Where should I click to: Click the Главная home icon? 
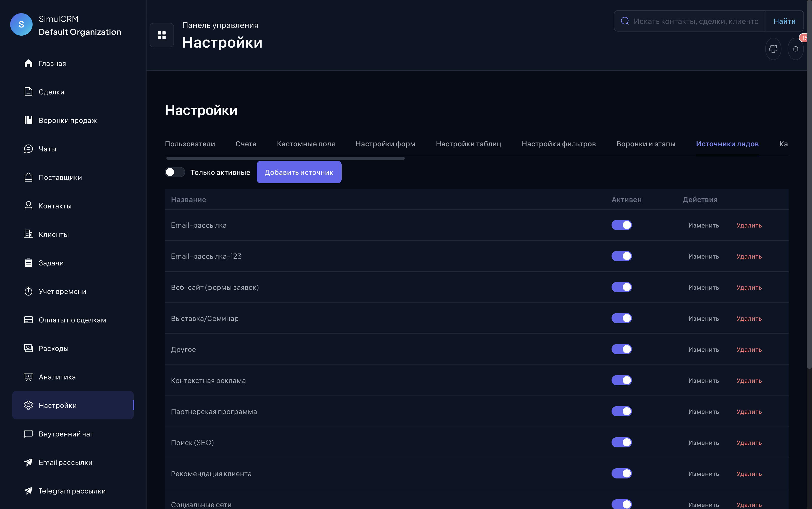(x=28, y=63)
